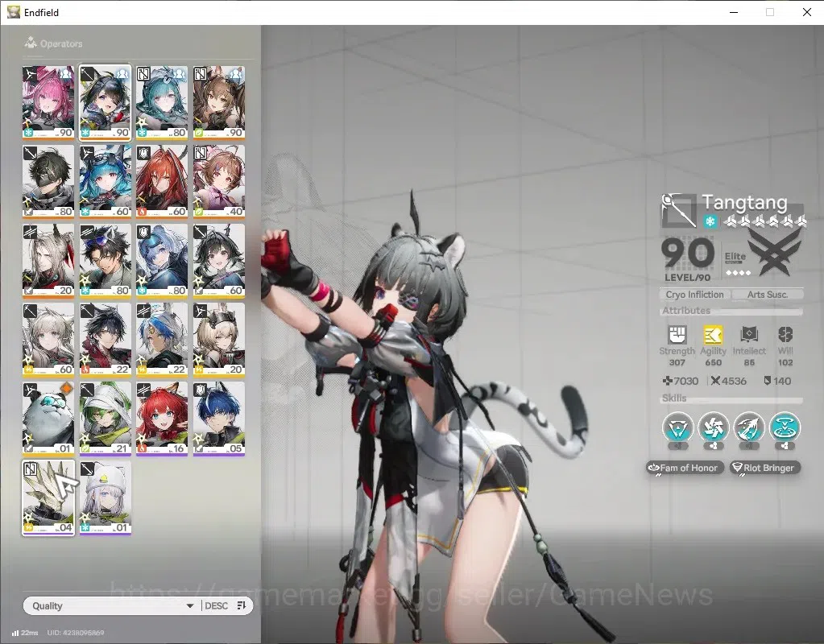The height and width of the screenshot is (644, 824).
Task: Select the white-haired horned level 20 operator
Action: pos(48,261)
